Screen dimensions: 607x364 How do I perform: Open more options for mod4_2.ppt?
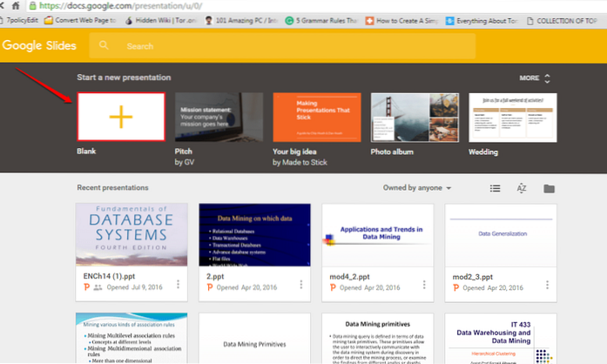[424, 285]
